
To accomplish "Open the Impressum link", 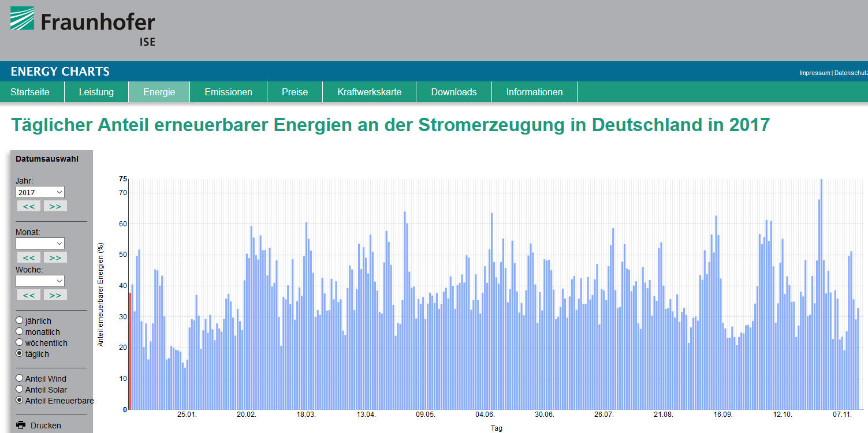I will [814, 73].
